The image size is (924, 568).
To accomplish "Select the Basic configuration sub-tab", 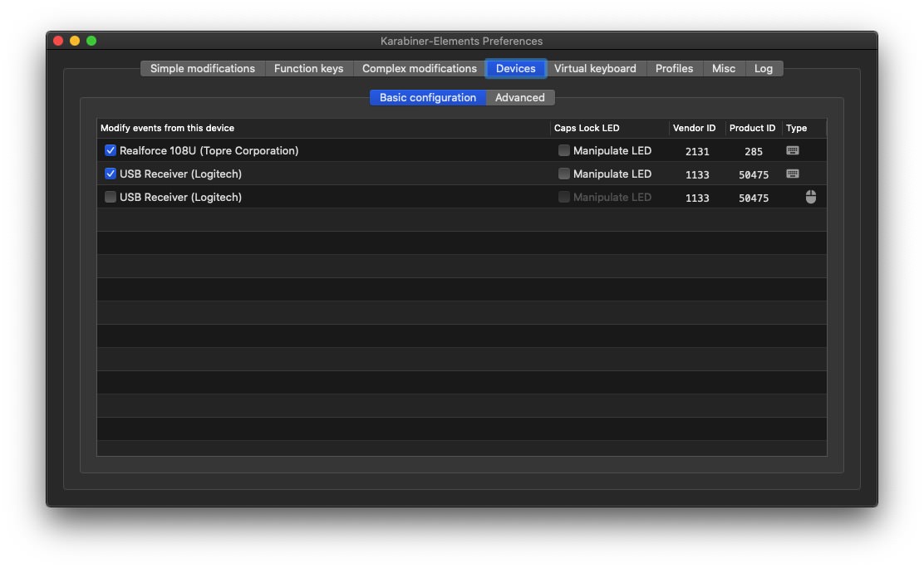I will click(x=428, y=98).
